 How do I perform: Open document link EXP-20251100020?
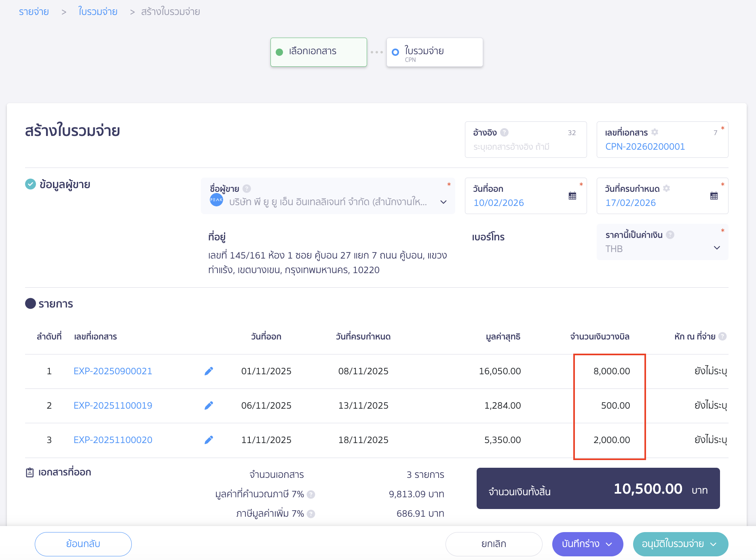[x=113, y=440]
